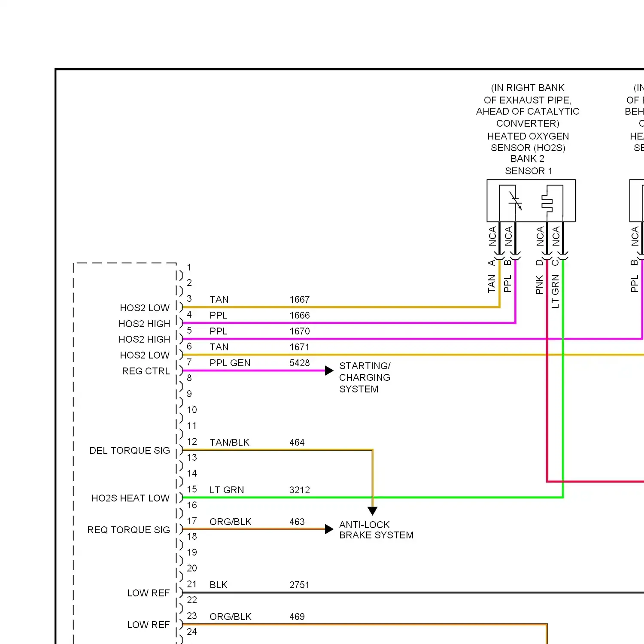Click the circuit number 1670
This screenshot has height=644, width=644.
pos(299,331)
